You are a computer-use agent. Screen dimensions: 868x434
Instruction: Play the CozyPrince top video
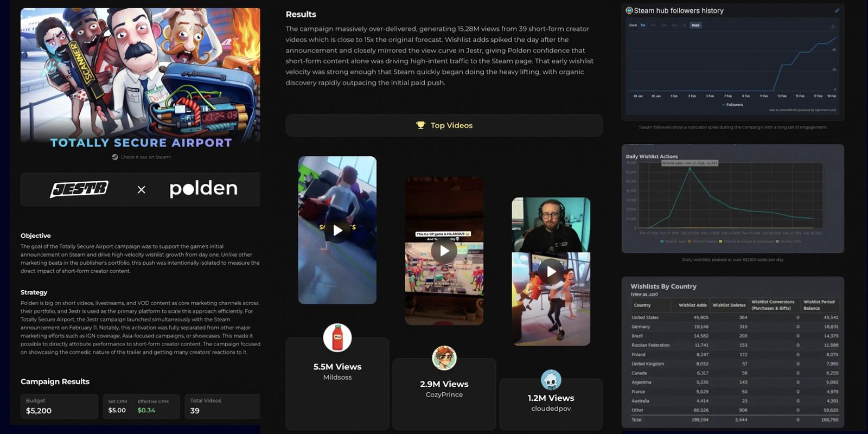click(x=444, y=251)
